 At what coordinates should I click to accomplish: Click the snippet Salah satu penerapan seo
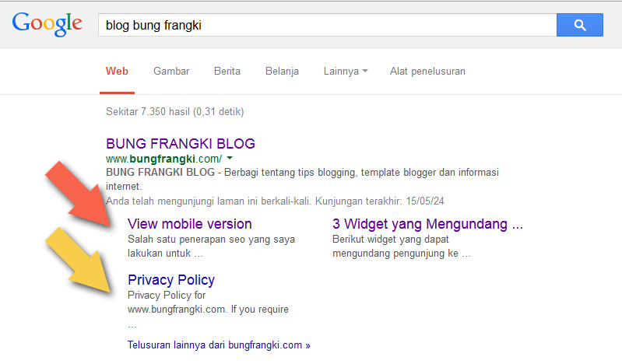coord(211,247)
